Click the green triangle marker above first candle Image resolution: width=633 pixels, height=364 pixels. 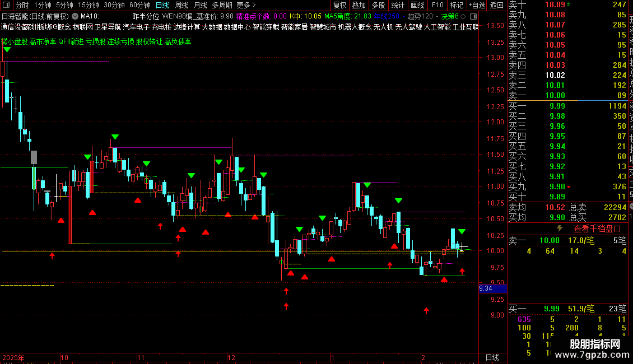pos(7,50)
